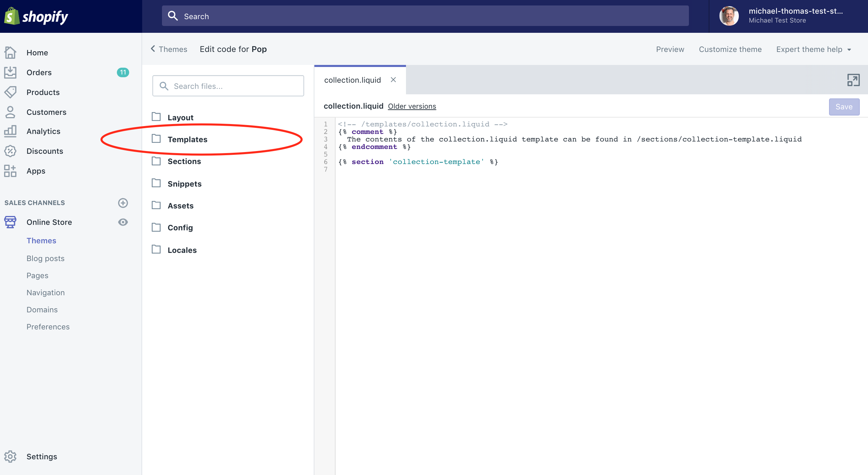The width and height of the screenshot is (868, 475).
Task: Open the Products page
Action: click(x=43, y=92)
